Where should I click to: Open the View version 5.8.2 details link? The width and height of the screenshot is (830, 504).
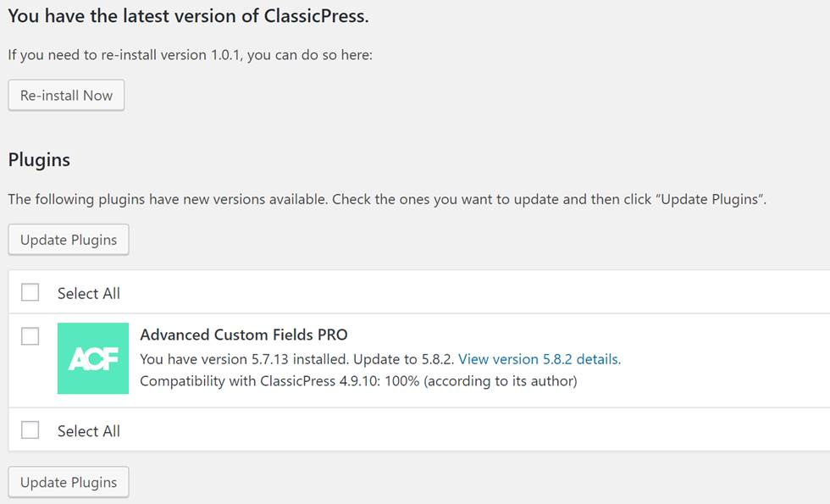(x=539, y=359)
